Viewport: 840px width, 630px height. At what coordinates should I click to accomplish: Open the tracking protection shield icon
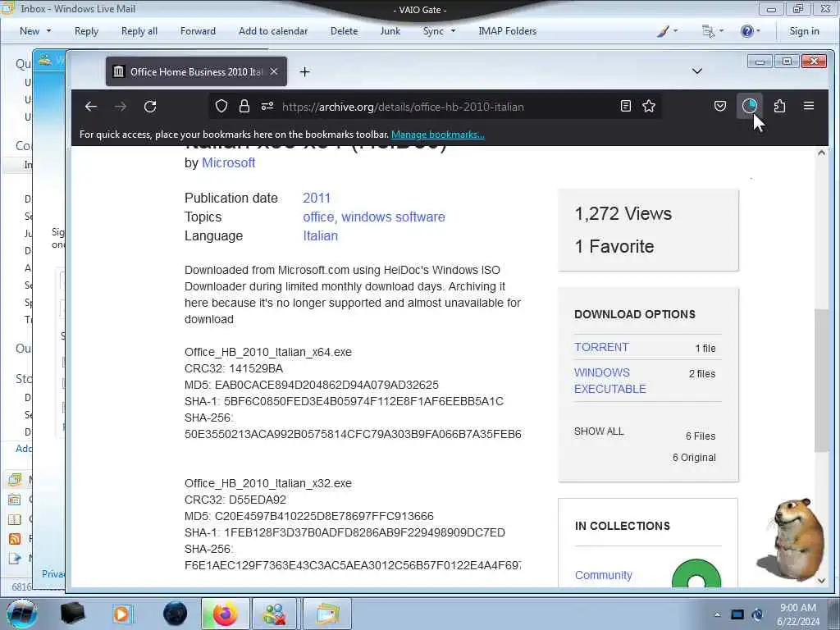(221, 107)
